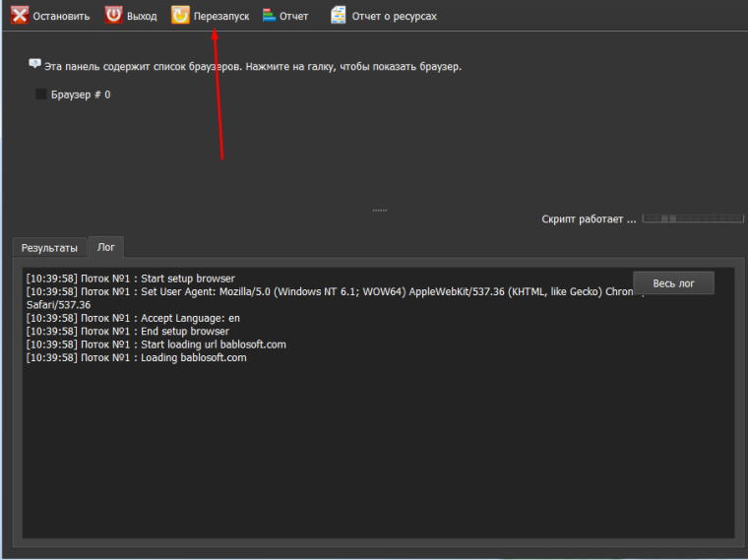Image resolution: width=748 pixels, height=560 pixels.
Task: Toggle the Браузер # 0 checkbox
Action: pos(40,94)
